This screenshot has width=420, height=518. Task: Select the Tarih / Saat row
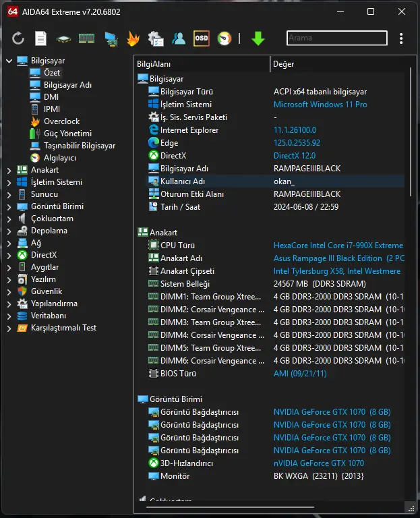point(276,207)
